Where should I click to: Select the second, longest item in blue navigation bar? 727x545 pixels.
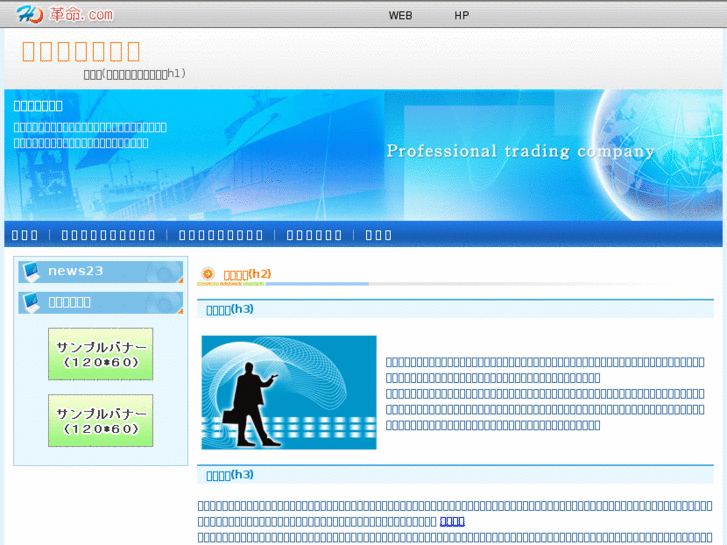tap(108, 235)
